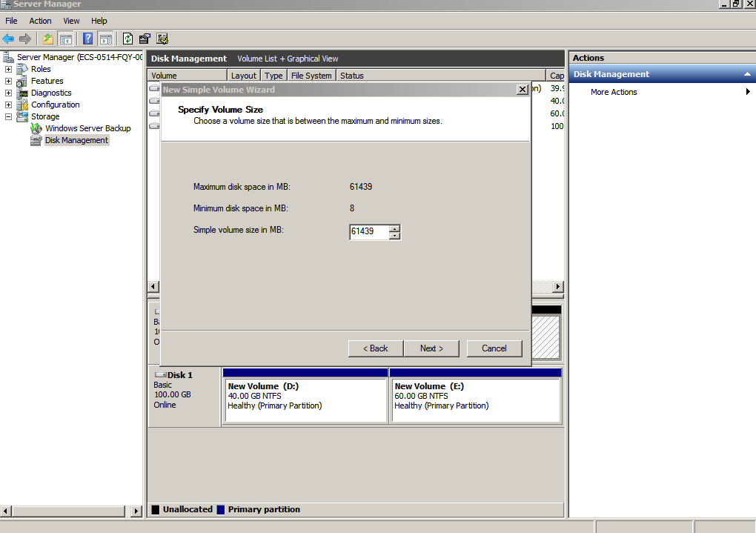Click the Roles node icon

22,69
